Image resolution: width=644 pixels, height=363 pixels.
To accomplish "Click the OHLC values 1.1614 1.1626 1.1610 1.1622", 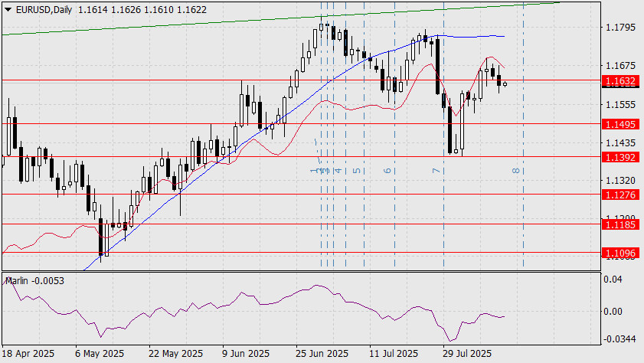I will coord(142,9).
